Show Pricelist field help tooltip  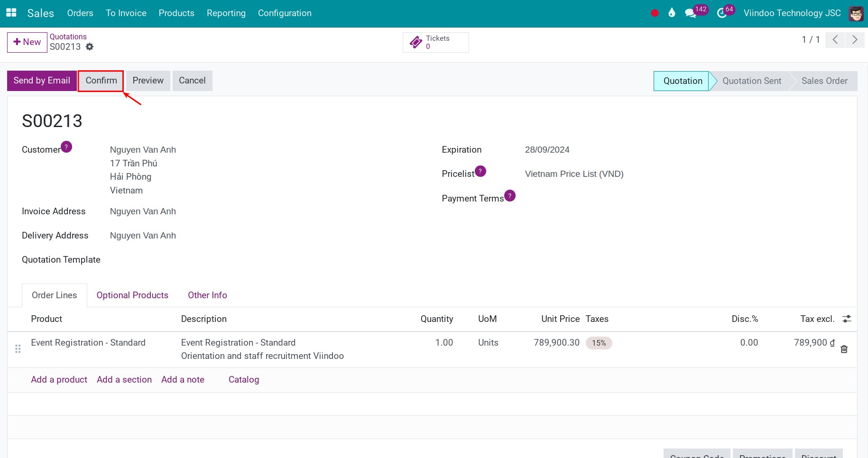pyautogui.click(x=480, y=171)
